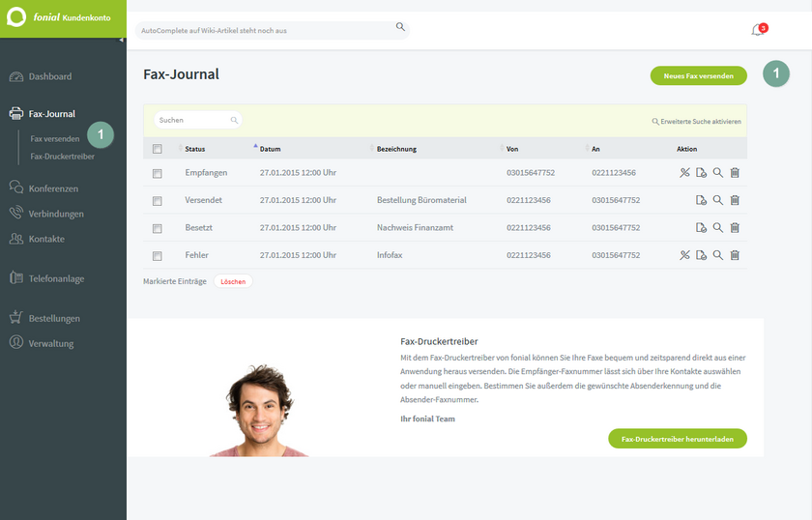Click the magnifier icon in top search bar
Viewport: 812px width, 520px height.
pyautogui.click(x=400, y=26)
